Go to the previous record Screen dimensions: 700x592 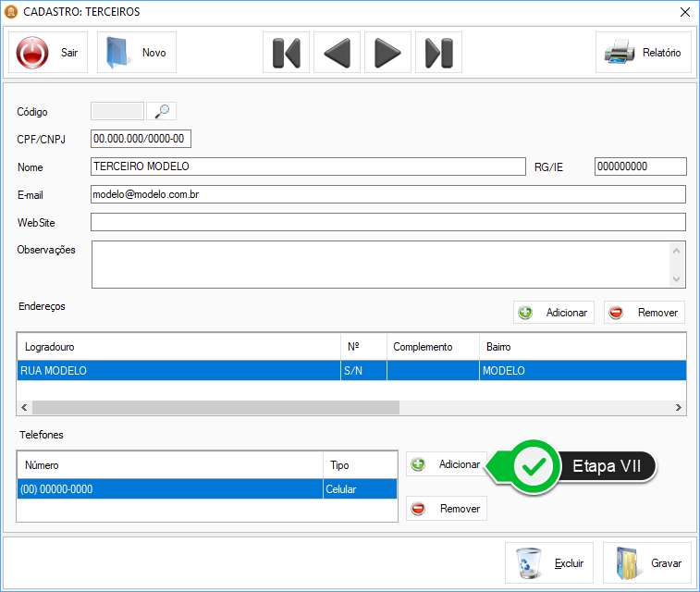click(337, 52)
